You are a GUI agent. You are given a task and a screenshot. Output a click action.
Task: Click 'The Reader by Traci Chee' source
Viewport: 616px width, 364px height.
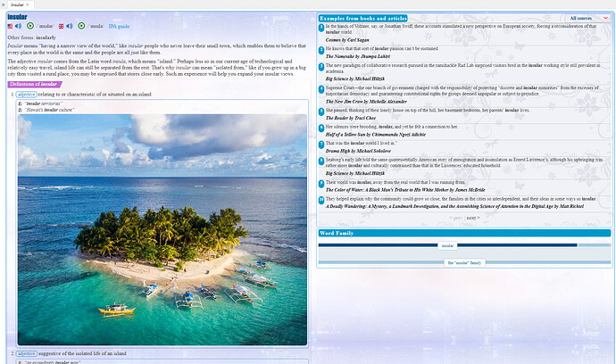(351, 118)
